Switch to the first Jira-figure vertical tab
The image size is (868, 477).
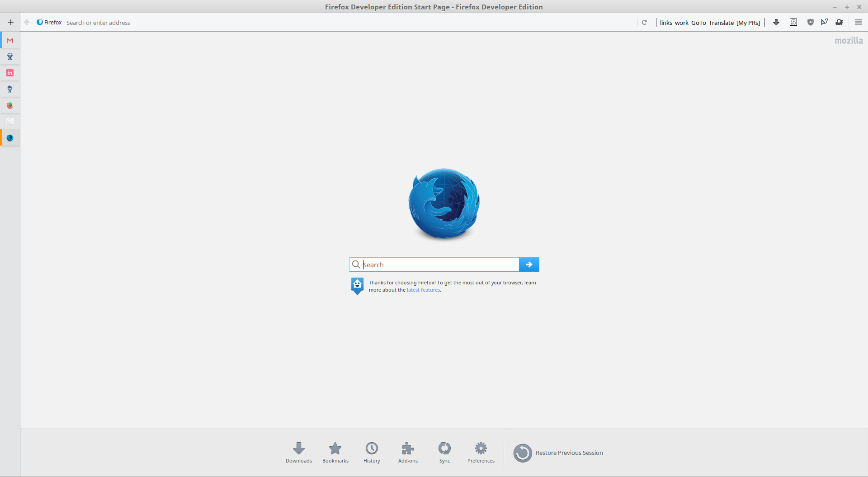(x=10, y=57)
